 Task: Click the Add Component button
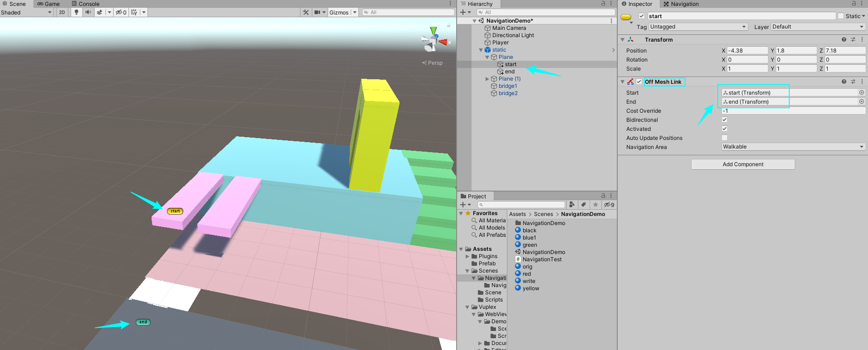743,164
